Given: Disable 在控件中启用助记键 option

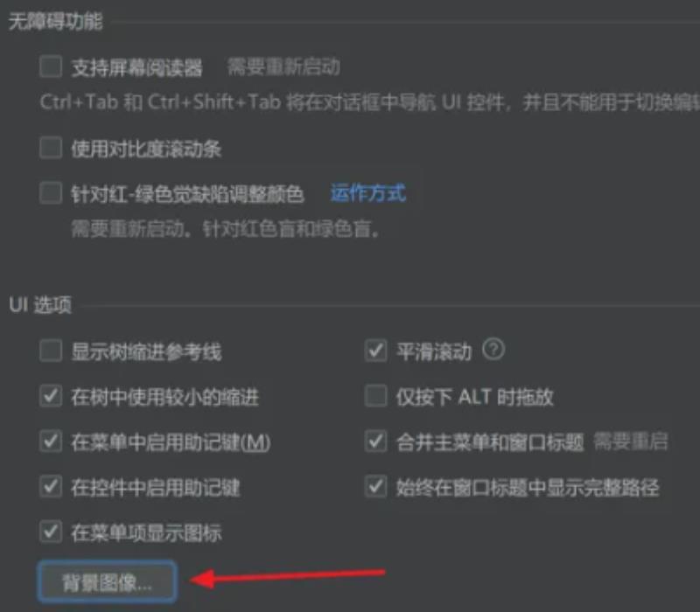Looking at the screenshot, I should click(x=51, y=486).
